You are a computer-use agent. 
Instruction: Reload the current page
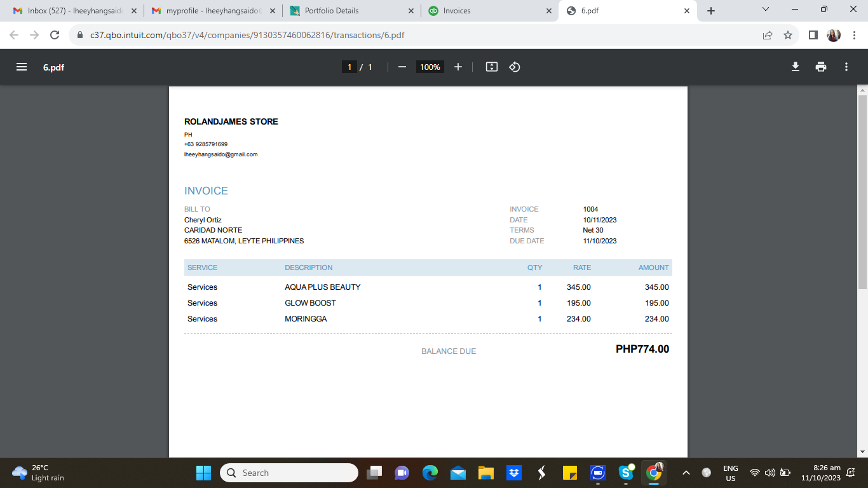pyautogui.click(x=55, y=35)
